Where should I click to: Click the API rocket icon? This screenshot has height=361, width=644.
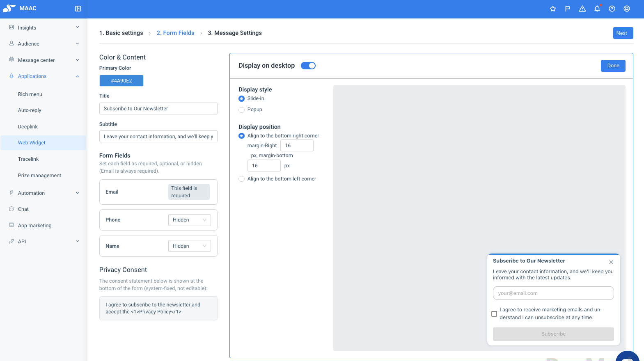pyautogui.click(x=11, y=241)
